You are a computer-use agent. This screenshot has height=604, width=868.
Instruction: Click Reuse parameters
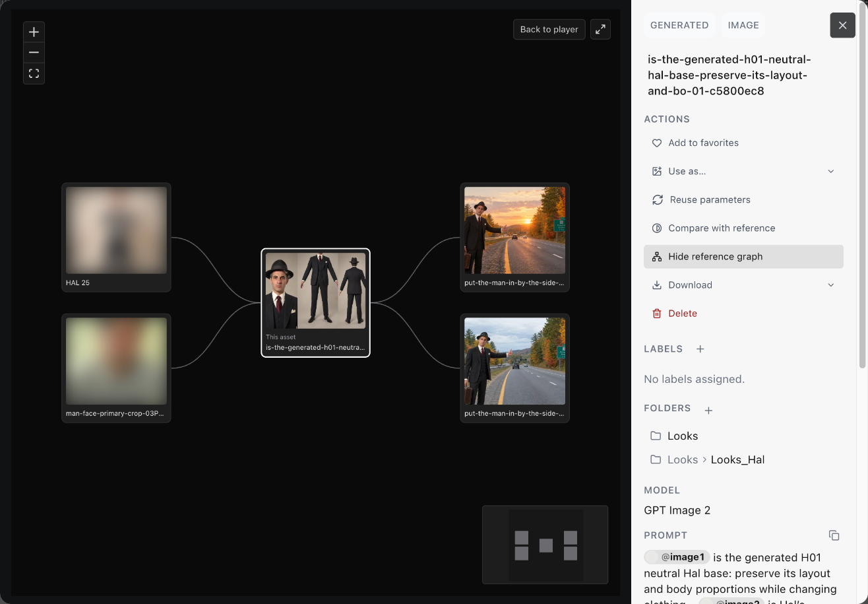[x=743, y=199]
